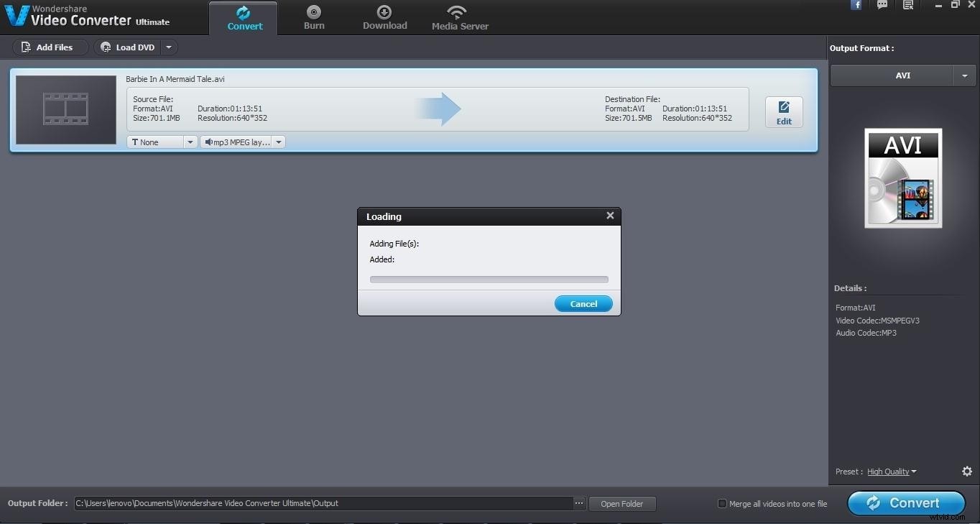Cancel the file loading dialog
Screen dimensions: 980x524
click(583, 303)
